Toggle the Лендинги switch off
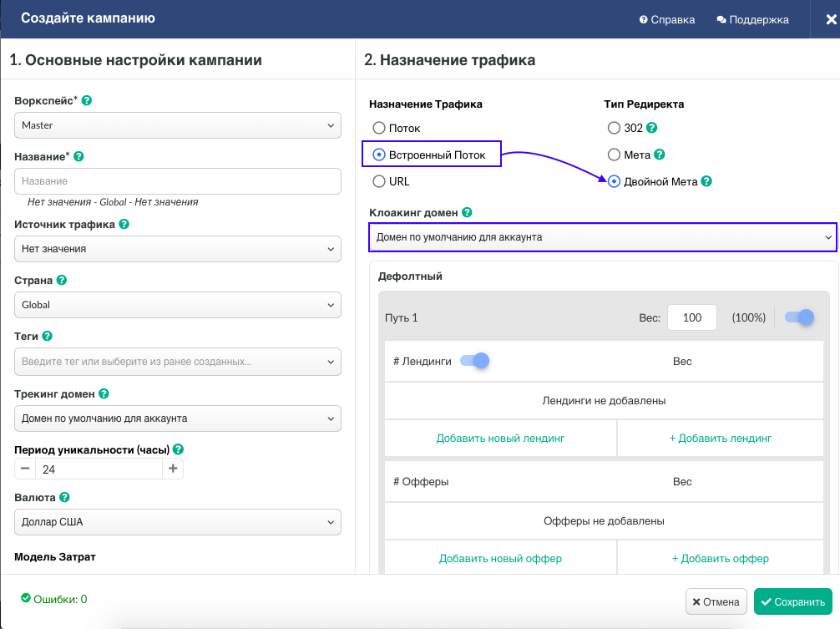This screenshot has height=629, width=840. [473, 361]
